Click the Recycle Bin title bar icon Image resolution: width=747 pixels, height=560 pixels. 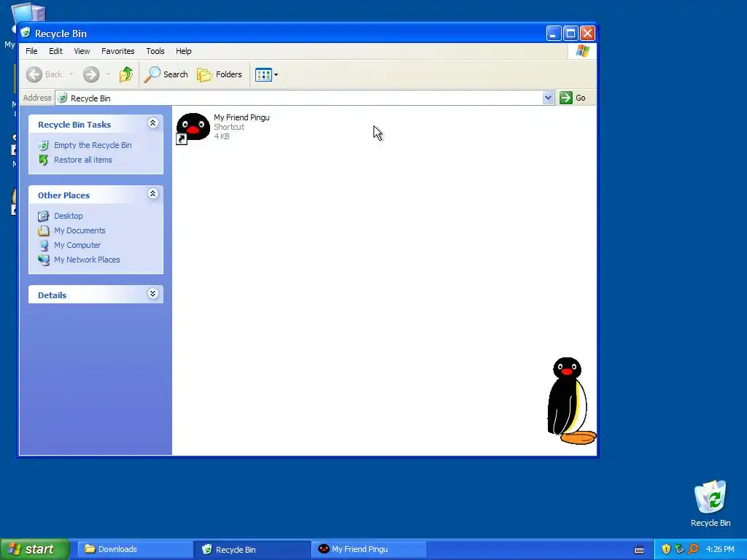pos(26,33)
